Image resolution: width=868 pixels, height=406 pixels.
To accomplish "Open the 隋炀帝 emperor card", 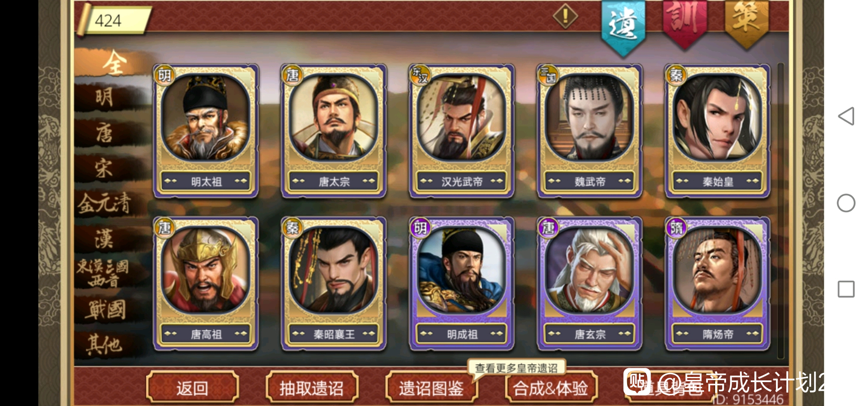I will 717,284.
